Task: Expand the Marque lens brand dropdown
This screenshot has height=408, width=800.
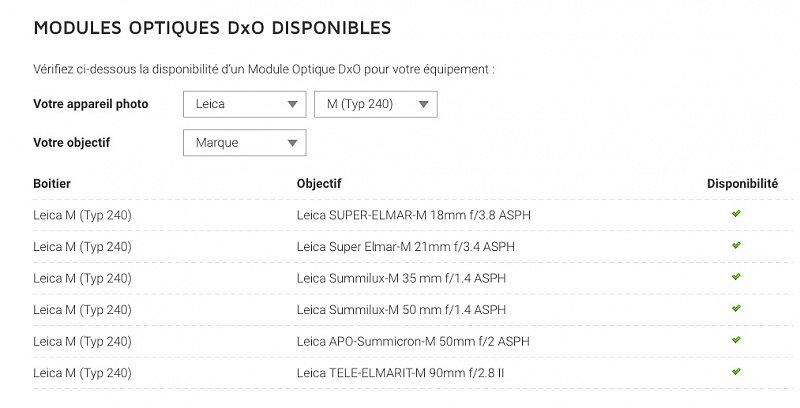Action: [245, 143]
